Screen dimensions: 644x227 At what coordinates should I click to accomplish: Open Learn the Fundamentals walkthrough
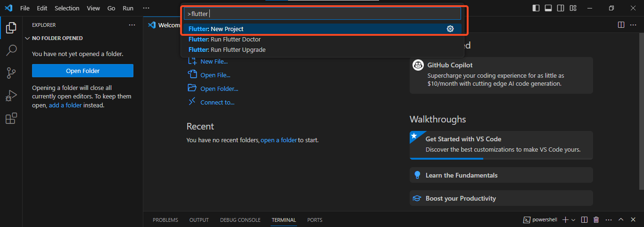501,175
